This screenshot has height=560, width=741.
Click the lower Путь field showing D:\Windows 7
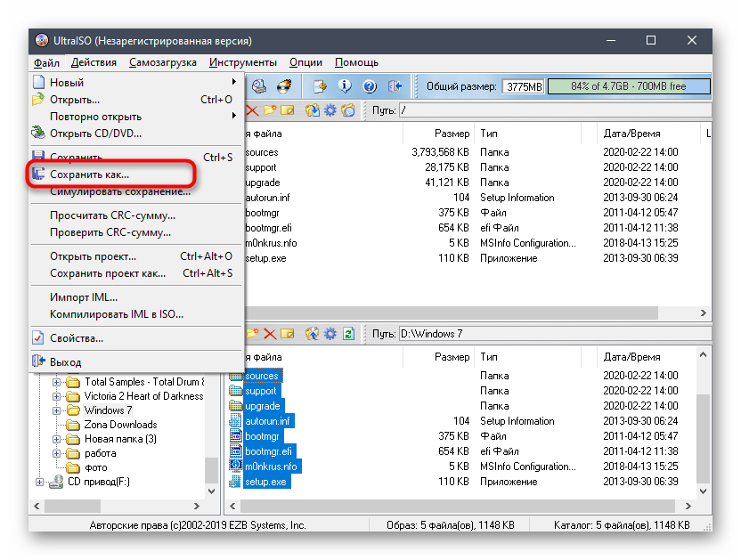pos(552,334)
